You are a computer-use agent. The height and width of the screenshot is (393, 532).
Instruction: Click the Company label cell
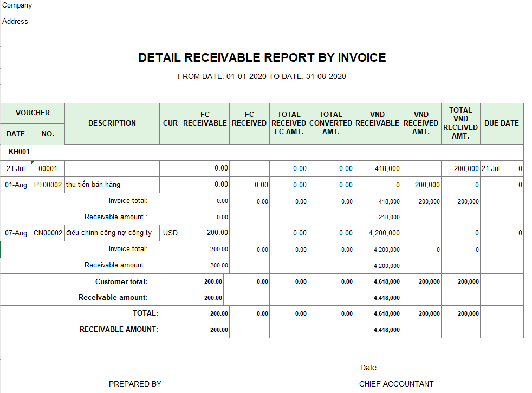pyautogui.click(x=17, y=5)
